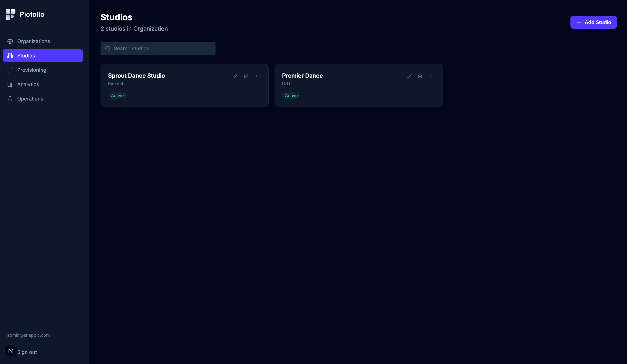Click the user avatar circle near Sign out

pyautogui.click(x=10, y=351)
